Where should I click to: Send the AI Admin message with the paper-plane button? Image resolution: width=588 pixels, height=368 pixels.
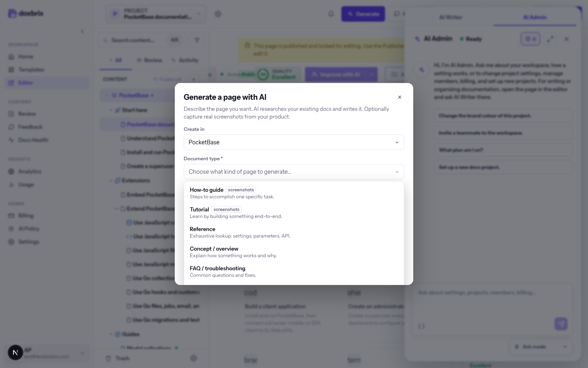pos(561,324)
